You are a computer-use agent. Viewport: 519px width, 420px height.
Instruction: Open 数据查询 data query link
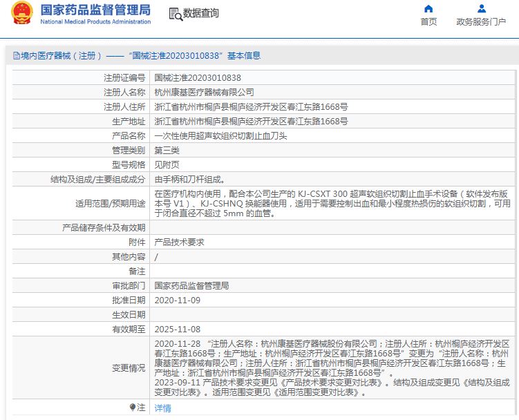[200, 13]
